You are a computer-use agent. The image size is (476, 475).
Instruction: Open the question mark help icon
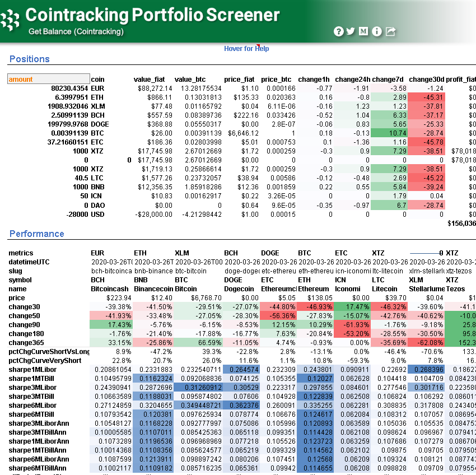click(338, 31)
